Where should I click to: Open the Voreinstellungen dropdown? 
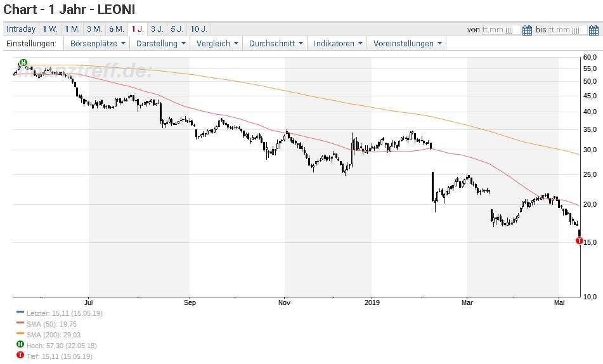pyautogui.click(x=407, y=44)
